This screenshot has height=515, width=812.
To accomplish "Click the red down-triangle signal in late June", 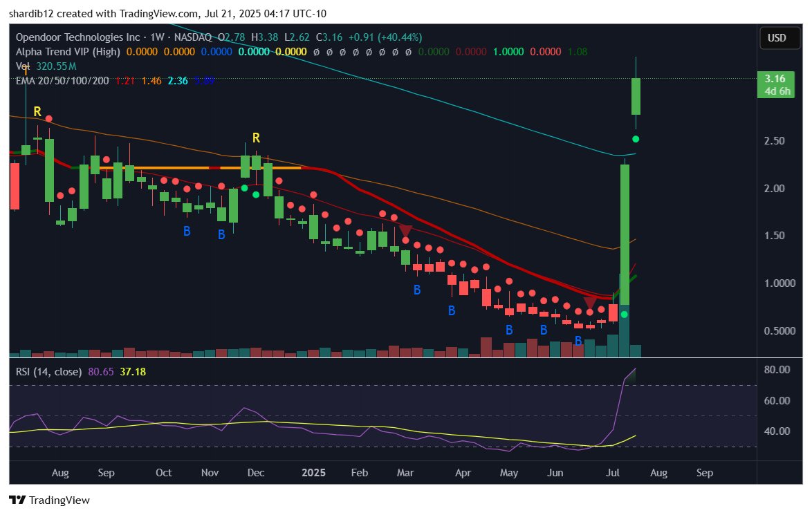I will pos(590,303).
